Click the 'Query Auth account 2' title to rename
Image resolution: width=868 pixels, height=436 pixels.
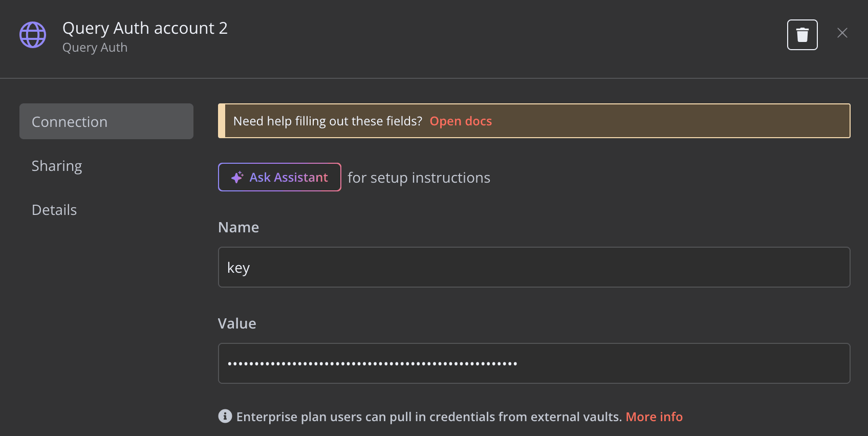pyautogui.click(x=145, y=28)
